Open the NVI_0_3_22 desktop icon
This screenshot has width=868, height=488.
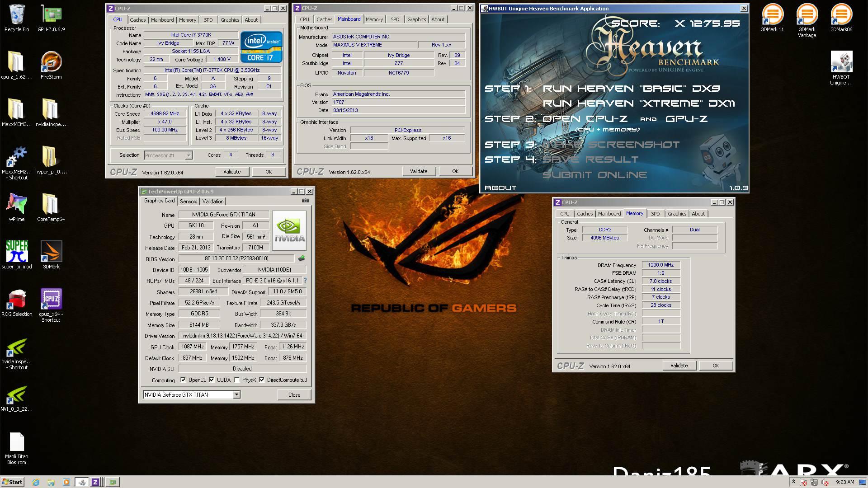(17, 398)
